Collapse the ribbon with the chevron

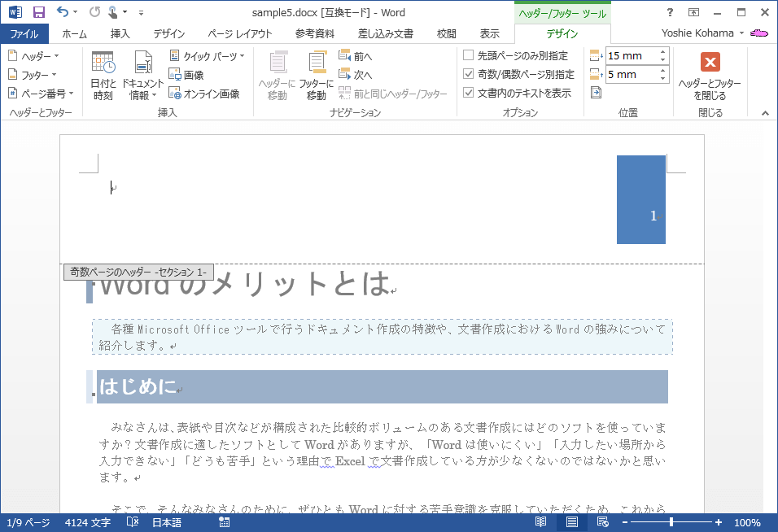[x=765, y=113]
